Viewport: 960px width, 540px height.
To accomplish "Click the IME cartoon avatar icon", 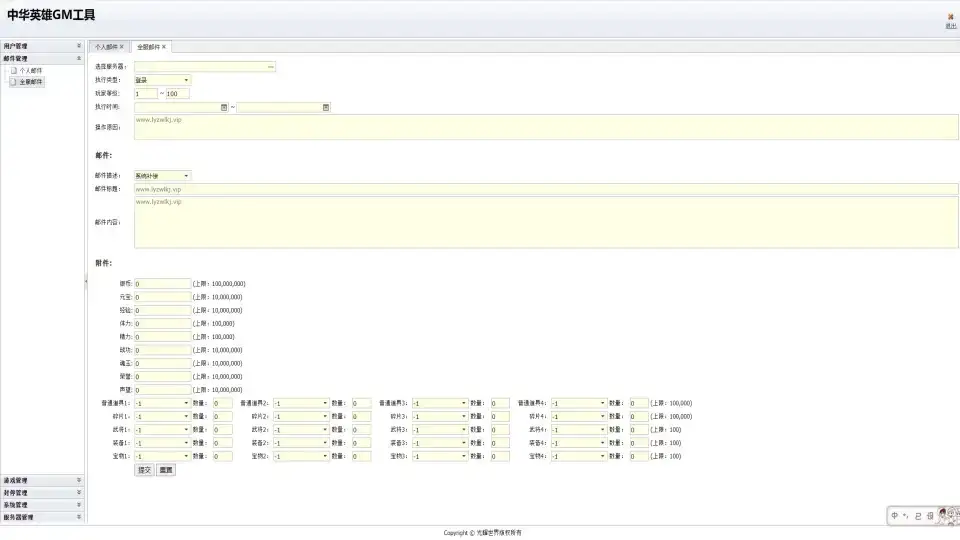I will pyautogui.click(x=948, y=516).
